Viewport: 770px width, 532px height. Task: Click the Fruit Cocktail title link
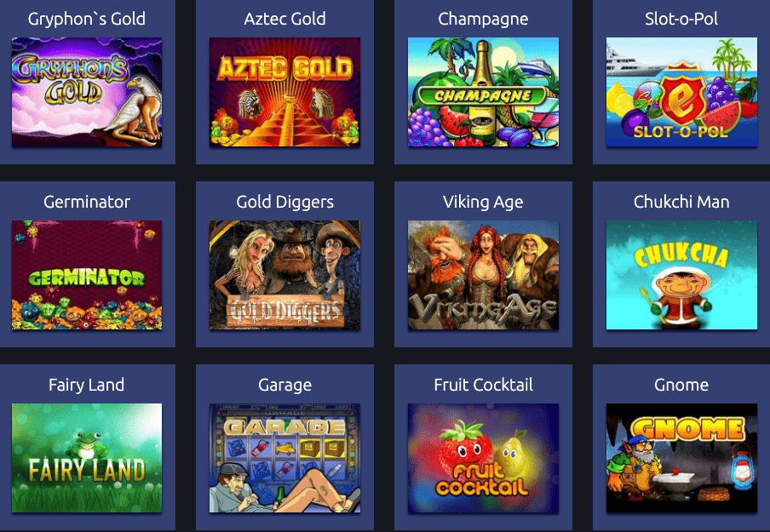pos(483,385)
